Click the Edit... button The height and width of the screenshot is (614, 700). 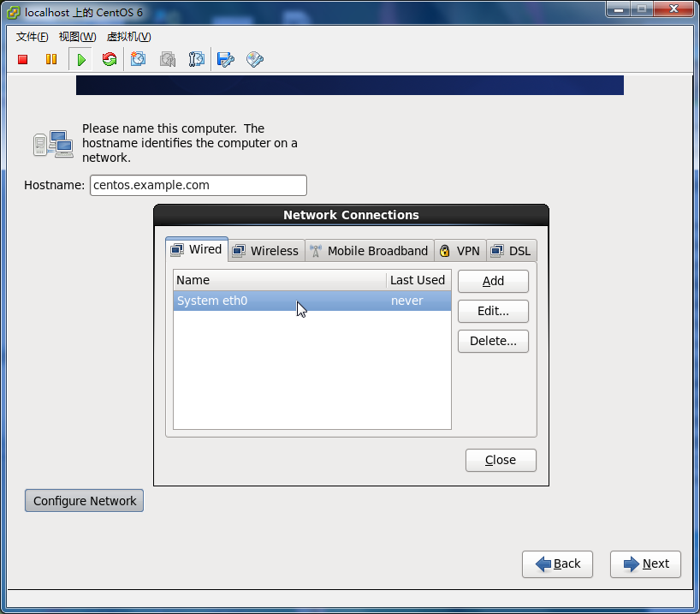[493, 311]
